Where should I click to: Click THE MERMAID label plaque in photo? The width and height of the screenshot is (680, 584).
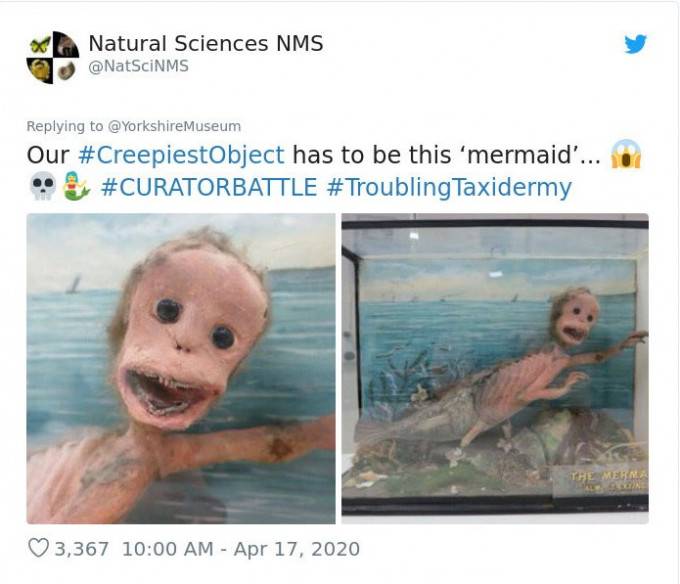(601, 481)
